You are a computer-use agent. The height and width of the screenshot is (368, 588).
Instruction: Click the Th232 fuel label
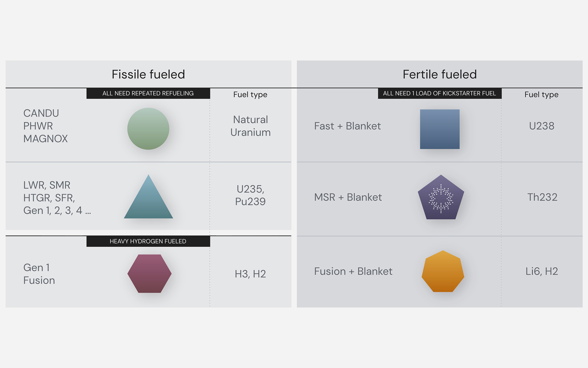click(x=542, y=197)
